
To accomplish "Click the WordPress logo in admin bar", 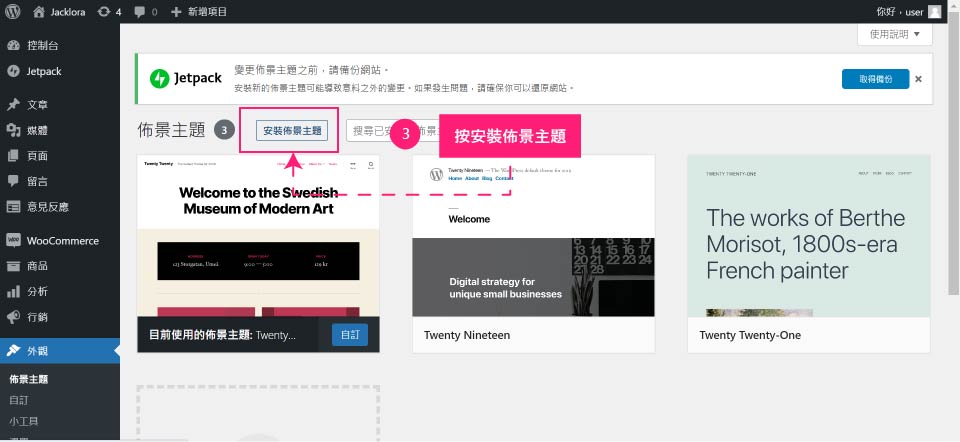I will click(x=13, y=12).
